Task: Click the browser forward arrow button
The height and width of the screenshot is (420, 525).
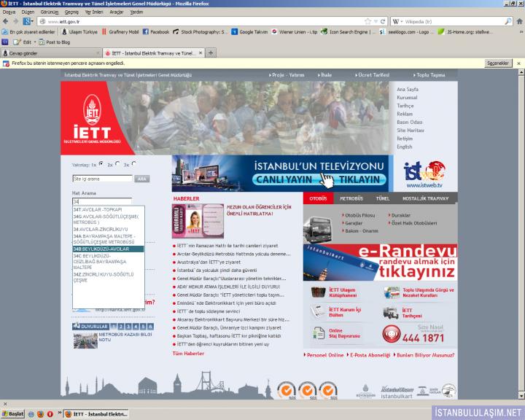Action: (15, 21)
